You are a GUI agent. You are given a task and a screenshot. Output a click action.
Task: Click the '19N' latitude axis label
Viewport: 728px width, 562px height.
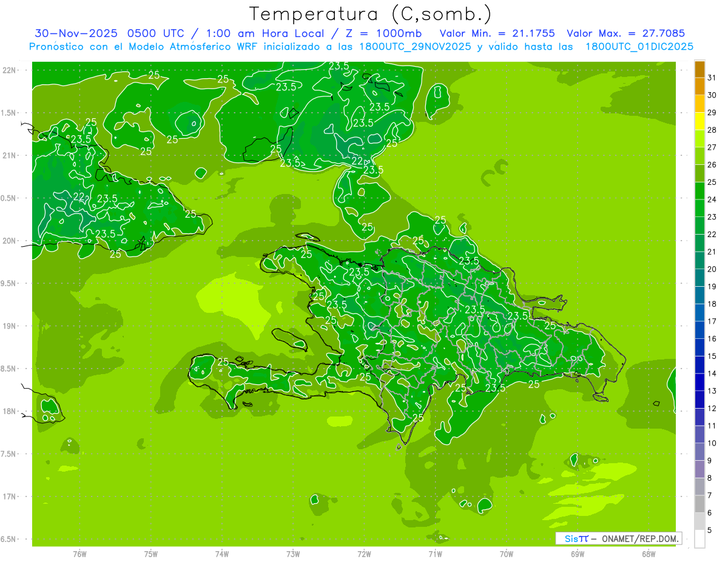(x=10, y=326)
